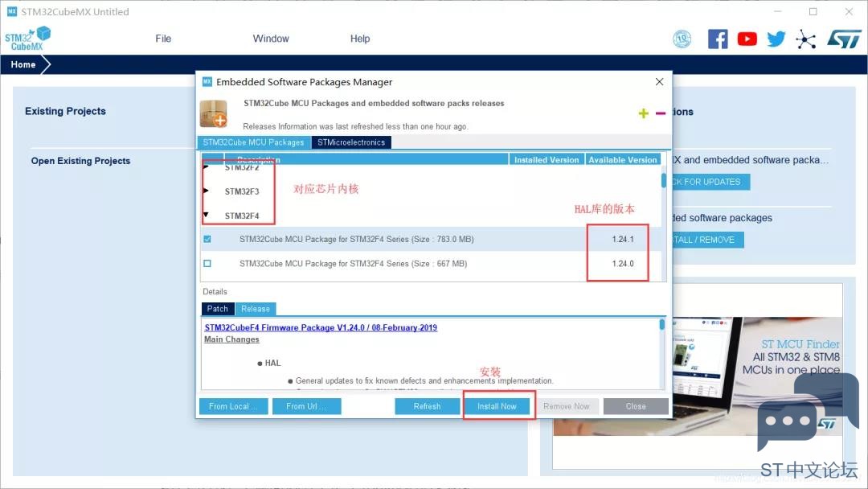Click the Close button in packages dialog
Image resolution: width=868 pixels, height=489 pixels.
point(636,406)
